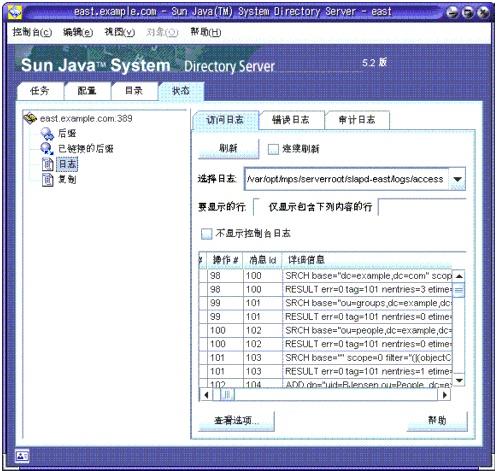Click message Id cell 101 of ou=groups SRCH row
499x471 pixels.
[x=263, y=303]
